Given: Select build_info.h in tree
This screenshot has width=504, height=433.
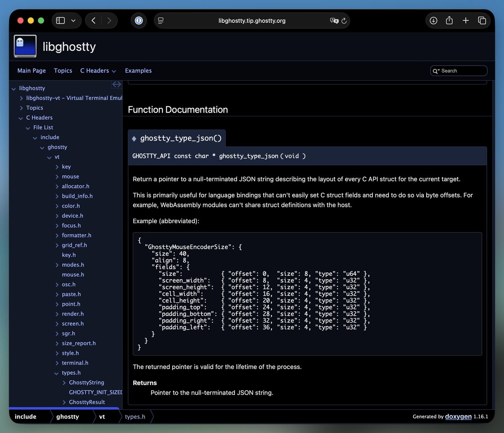Looking at the screenshot, I should point(77,196).
